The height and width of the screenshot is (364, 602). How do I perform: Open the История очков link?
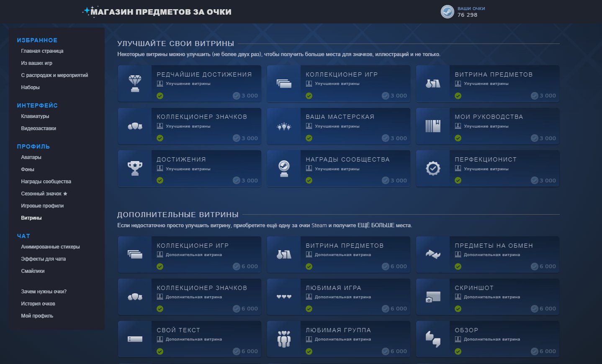click(x=38, y=304)
